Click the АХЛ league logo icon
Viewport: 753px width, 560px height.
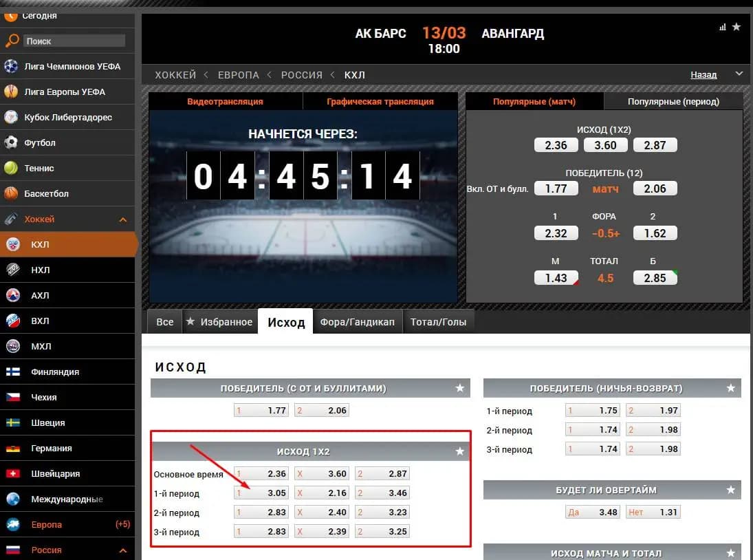coord(13,295)
